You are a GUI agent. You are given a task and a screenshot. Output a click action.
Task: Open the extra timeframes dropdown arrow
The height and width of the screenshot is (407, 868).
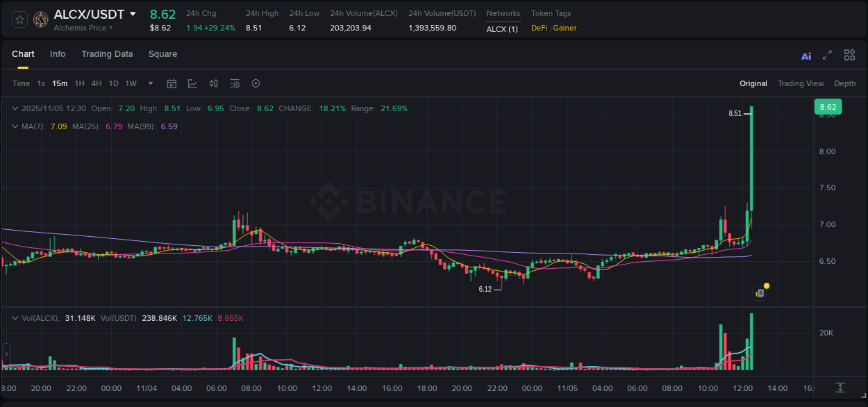(150, 83)
